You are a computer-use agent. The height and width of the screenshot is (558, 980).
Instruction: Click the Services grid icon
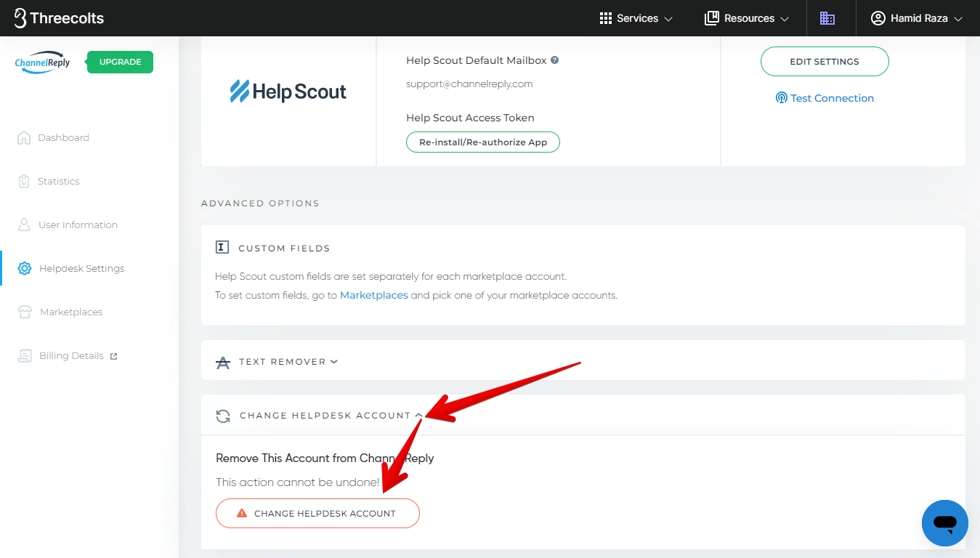(606, 18)
